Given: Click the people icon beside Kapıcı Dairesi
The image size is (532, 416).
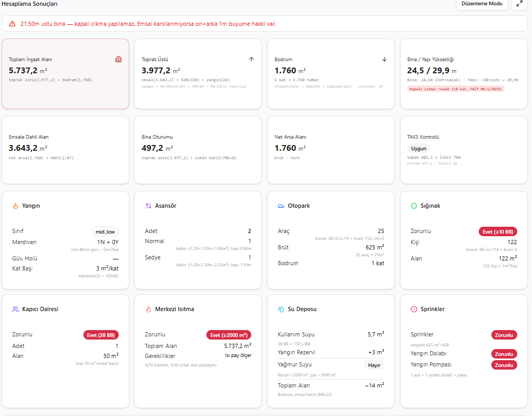Looking at the screenshot, I should [15, 309].
